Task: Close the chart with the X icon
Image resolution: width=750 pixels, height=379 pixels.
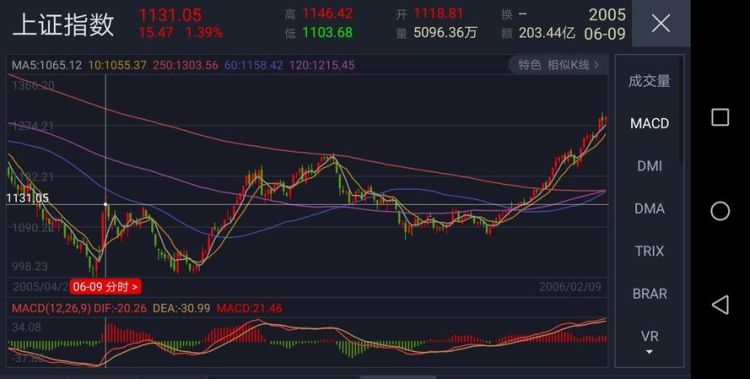Action: pyautogui.click(x=661, y=23)
